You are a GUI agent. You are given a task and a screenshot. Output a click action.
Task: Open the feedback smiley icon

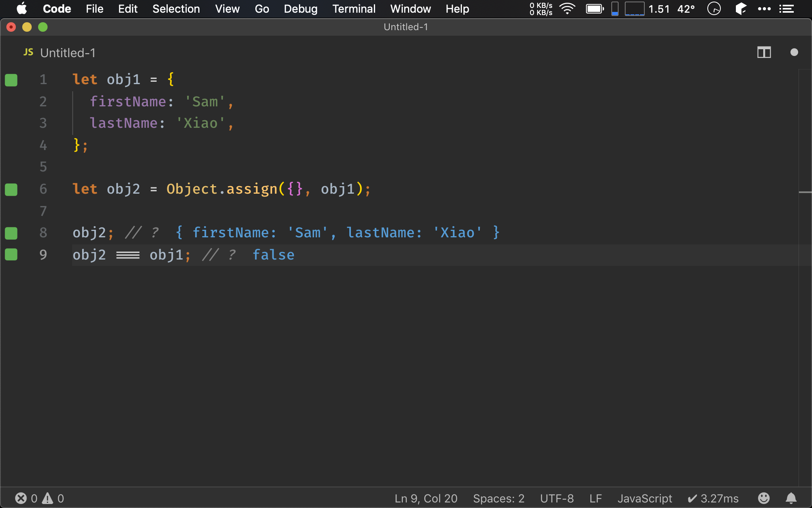tap(764, 498)
